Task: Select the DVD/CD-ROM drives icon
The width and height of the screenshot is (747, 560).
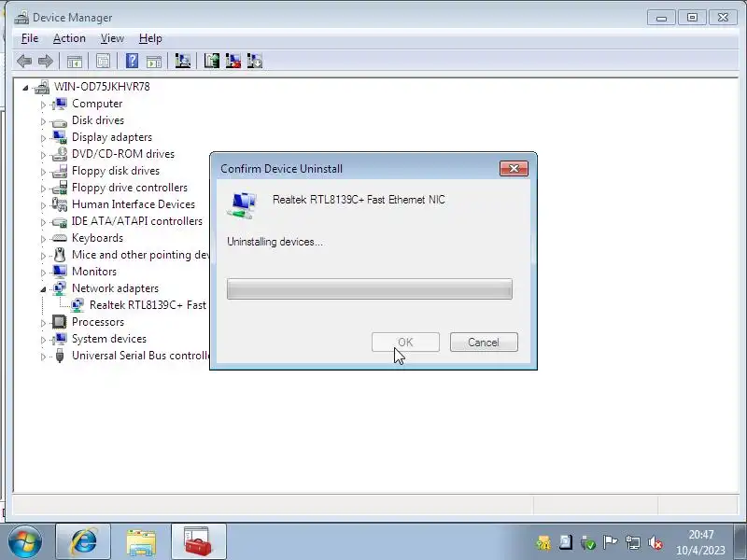Action: 60,154
